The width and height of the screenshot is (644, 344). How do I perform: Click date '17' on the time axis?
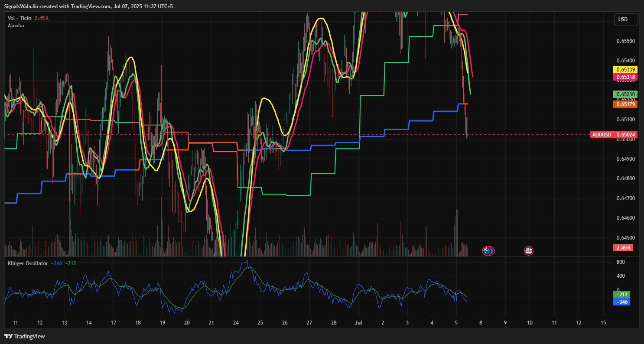(x=114, y=323)
